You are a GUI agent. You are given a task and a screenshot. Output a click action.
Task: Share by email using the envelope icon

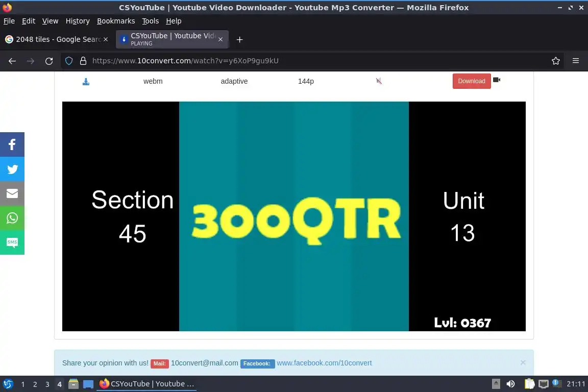point(12,193)
